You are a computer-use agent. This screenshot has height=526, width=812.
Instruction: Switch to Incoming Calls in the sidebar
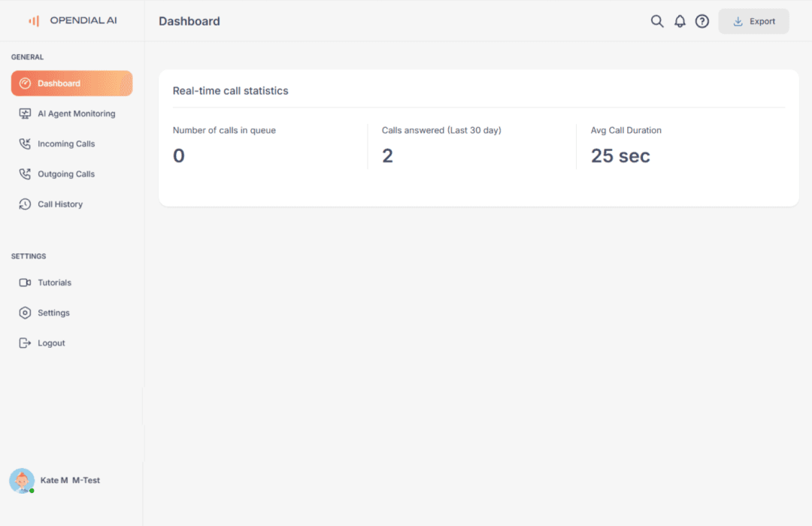pyautogui.click(x=66, y=144)
